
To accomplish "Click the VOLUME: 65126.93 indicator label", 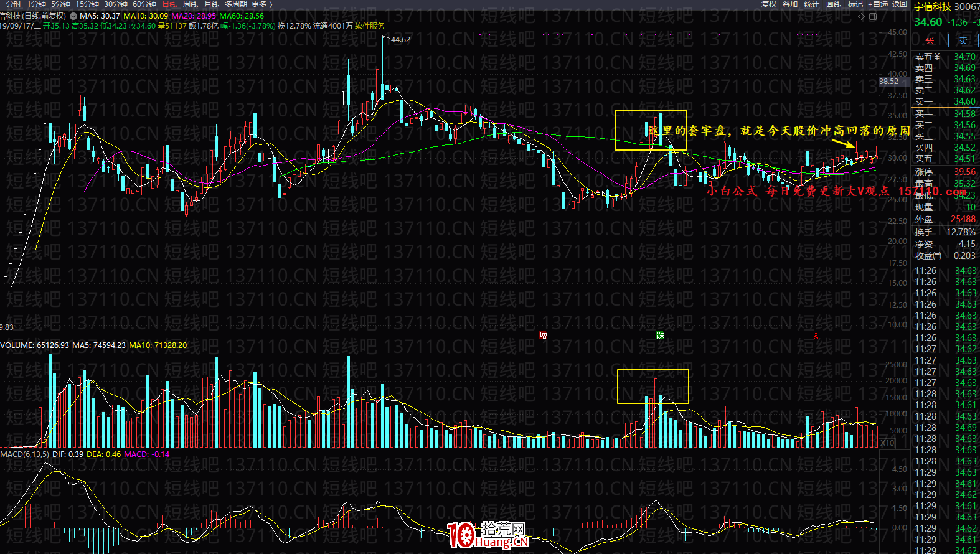I will tap(35, 345).
